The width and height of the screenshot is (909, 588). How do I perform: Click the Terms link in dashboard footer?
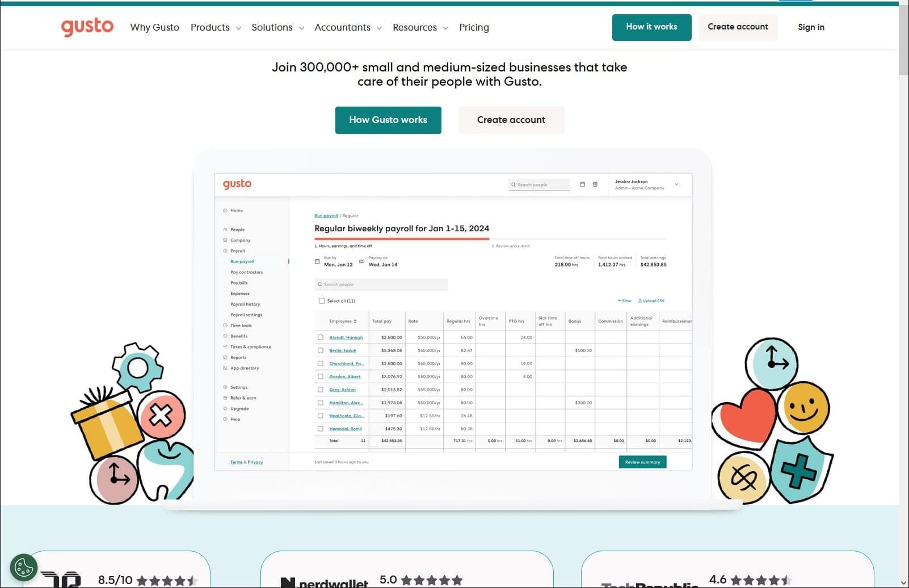[236, 462]
